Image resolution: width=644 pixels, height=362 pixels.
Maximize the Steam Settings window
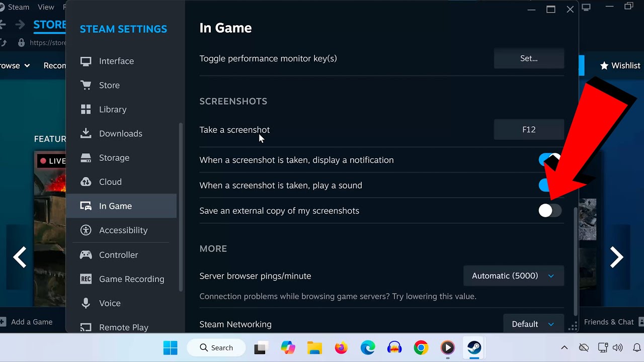coord(551,9)
